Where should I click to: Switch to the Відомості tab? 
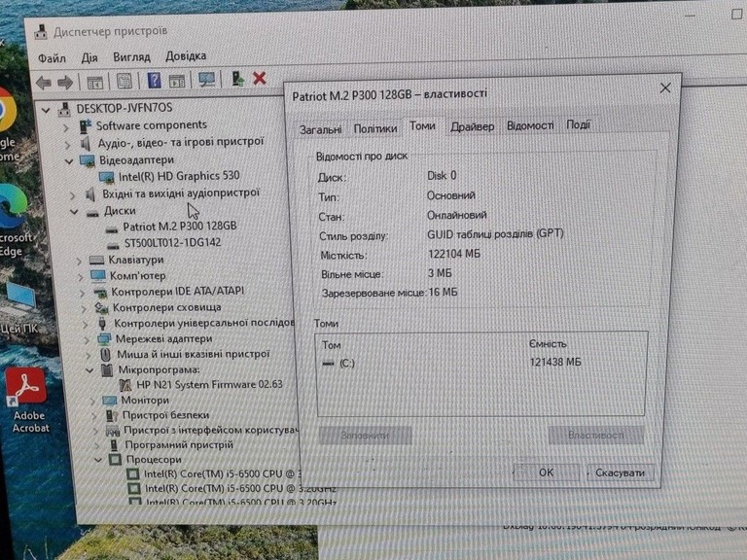(x=530, y=125)
